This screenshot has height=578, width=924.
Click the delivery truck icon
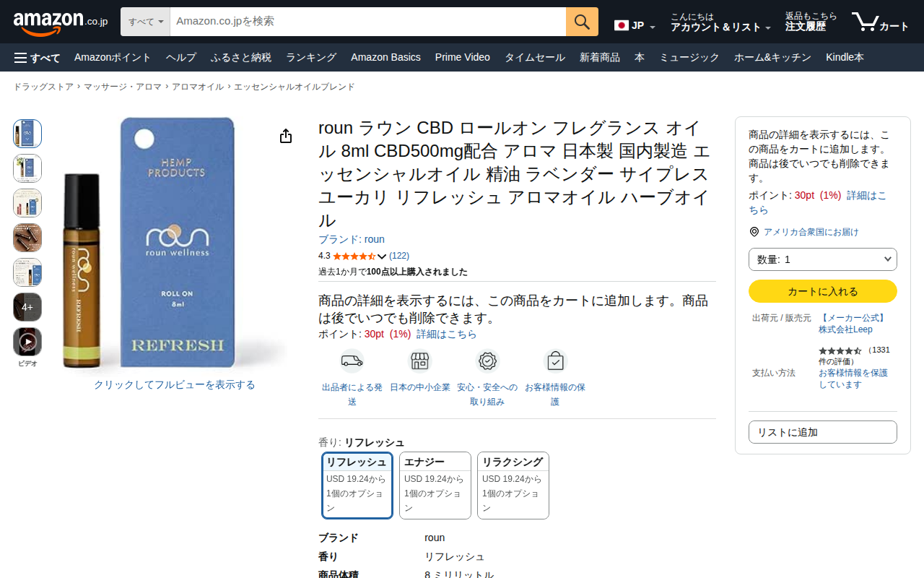(352, 361)
